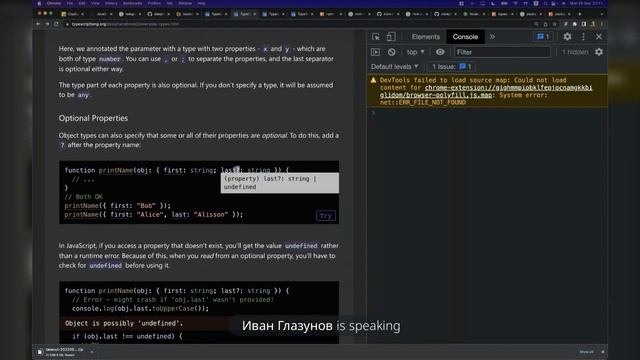Clear the console with the ban icon
Viewport: 640px width, 360px height.
(x=391, y=52)
